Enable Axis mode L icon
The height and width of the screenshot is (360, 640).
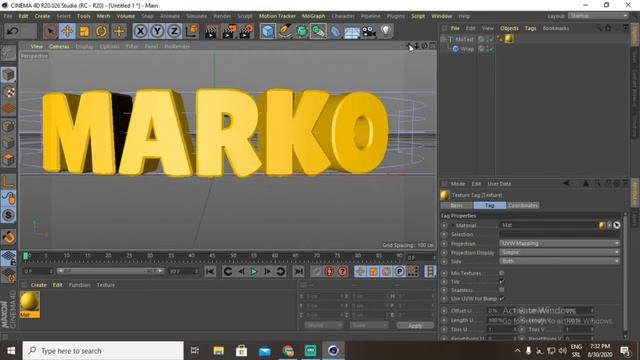pos(9,181)
